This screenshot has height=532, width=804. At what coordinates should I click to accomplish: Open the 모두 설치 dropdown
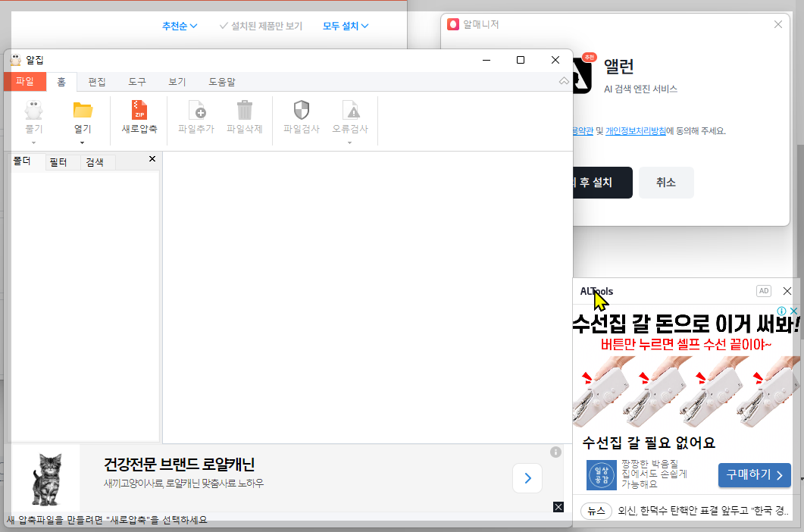(346, 26)
